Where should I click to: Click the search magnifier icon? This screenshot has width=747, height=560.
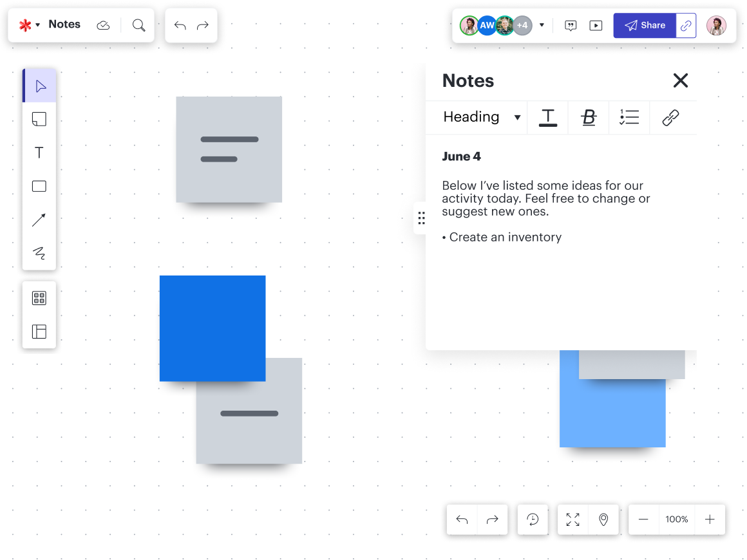[138, 25]
